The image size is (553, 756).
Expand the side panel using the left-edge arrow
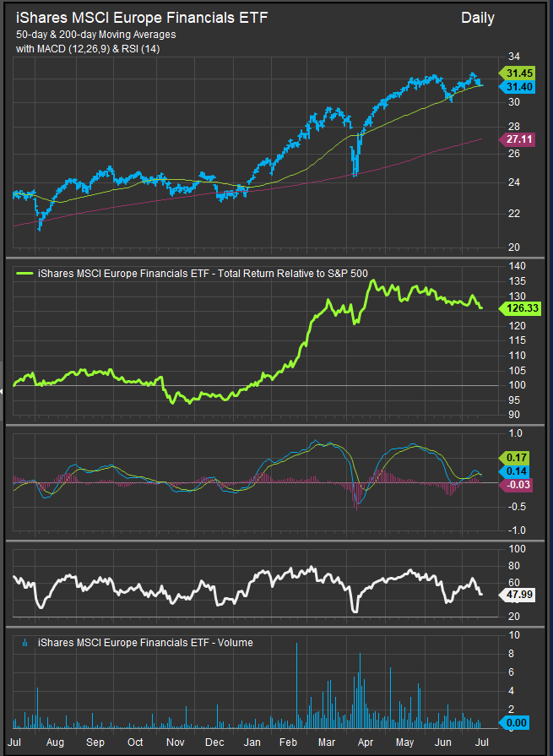pyautogui.click(x=2, y=390)
